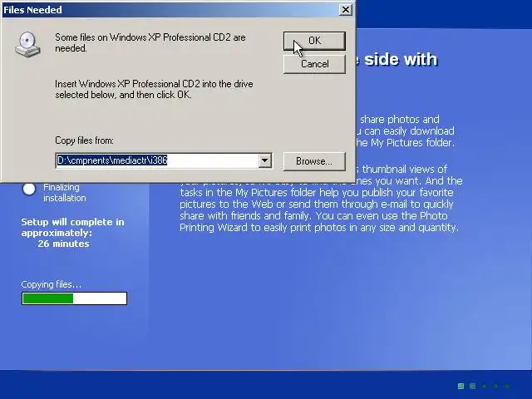Screen dimensions: 532x399
Task: Click the CD drive icon in dialog
Action: (27, 44)
